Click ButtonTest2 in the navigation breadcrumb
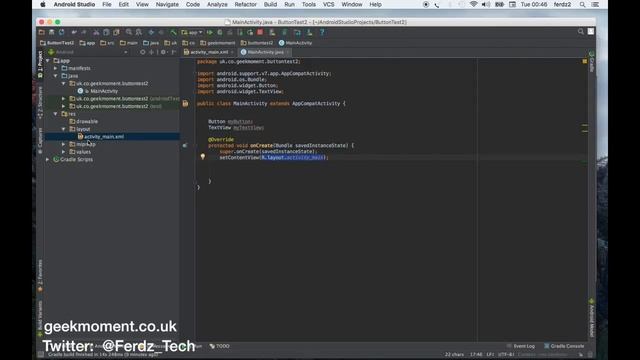This screenshot has width=640, height=360. [57, 43]
